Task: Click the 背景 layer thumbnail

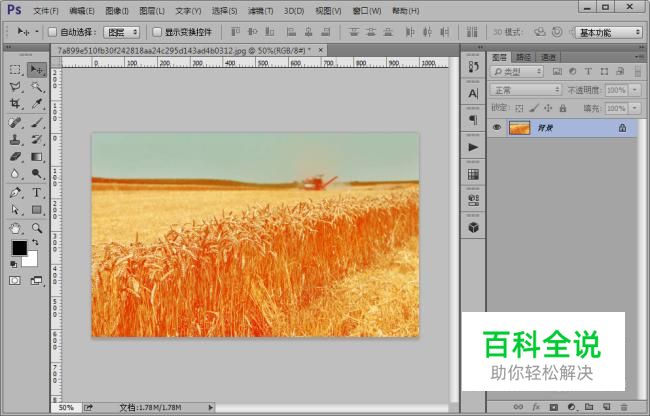Action: pyautogui.click(x=519, y=128)
